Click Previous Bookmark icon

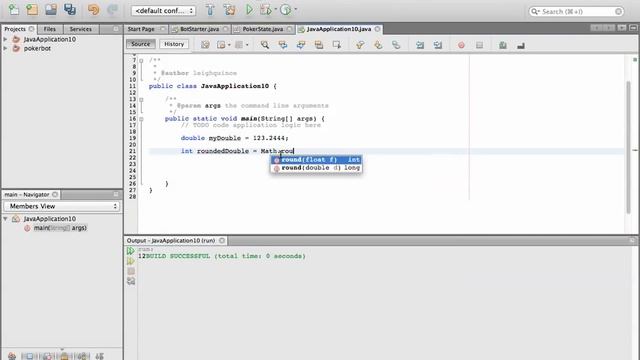(360, 45)
